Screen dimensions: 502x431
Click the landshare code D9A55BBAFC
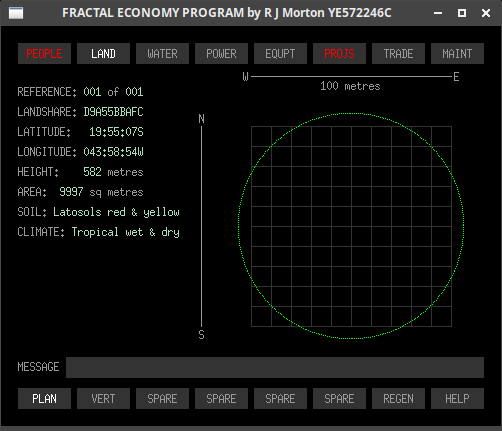tap(113, 112)
